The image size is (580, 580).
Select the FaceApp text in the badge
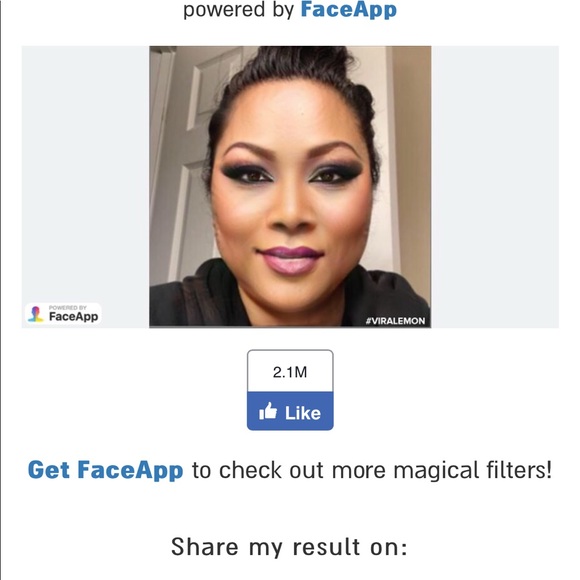[x=74, y=317]
